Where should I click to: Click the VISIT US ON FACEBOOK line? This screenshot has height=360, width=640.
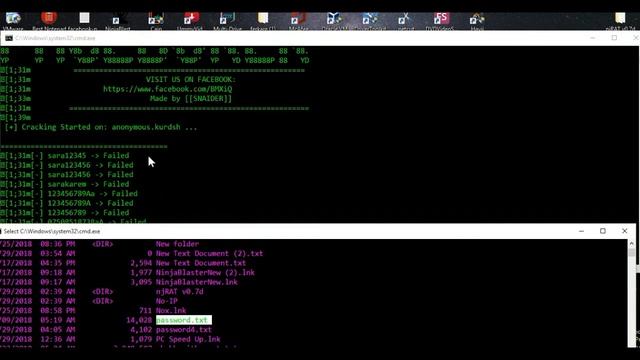191,80
